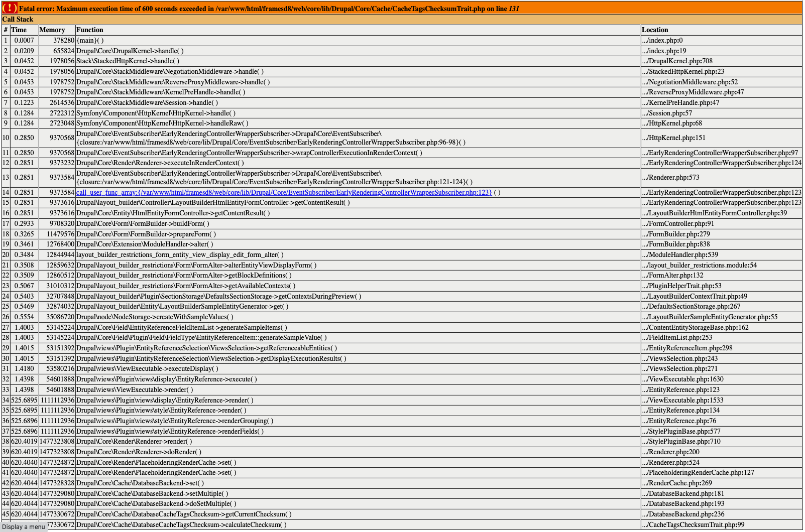Click the time value 0.1223
The width and height of the screenshot is (805, 532).
click(x=24, y=103)
